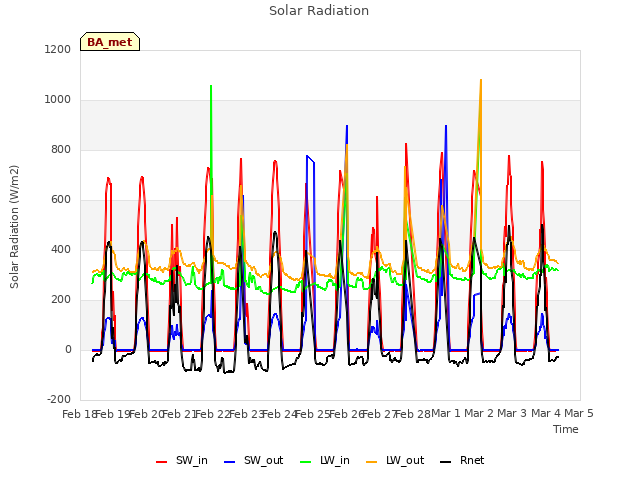Toggle the SW_out legend entry
Viewport: 640px width, 480px height.
254,460
